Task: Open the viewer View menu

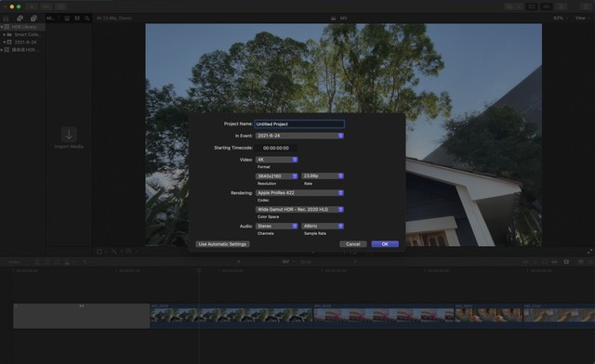Action: pyautogui.click(x=582, y=18)
